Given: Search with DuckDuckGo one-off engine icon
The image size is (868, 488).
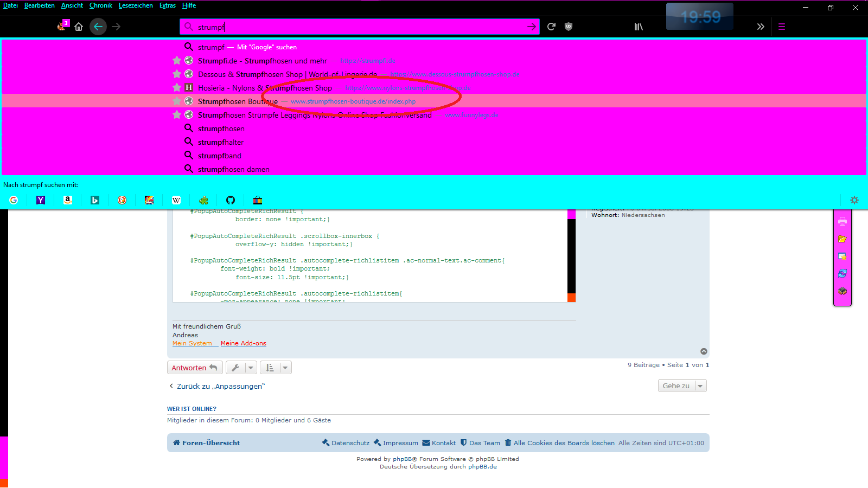Looking at the screenshot, I should coord(122,200).
